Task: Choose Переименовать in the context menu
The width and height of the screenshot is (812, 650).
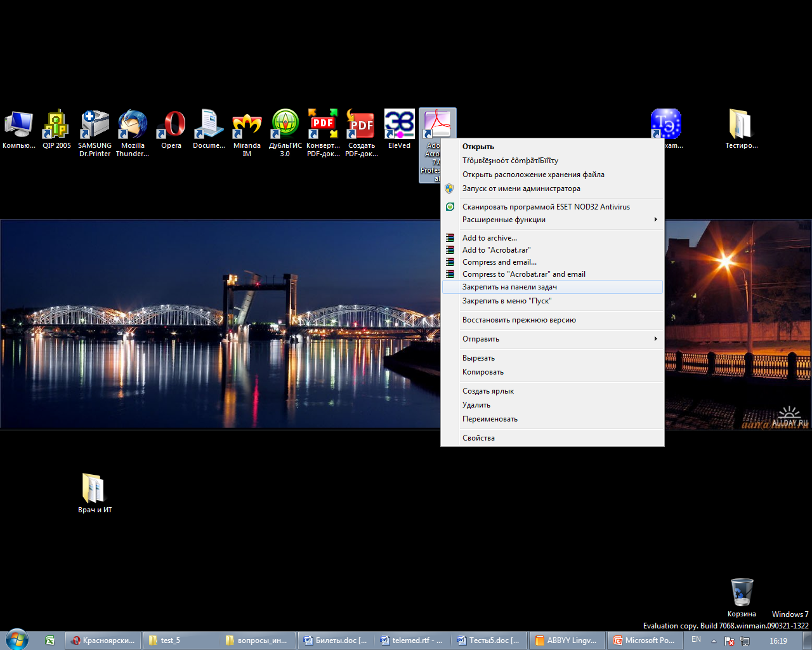Action: point(553,419)
